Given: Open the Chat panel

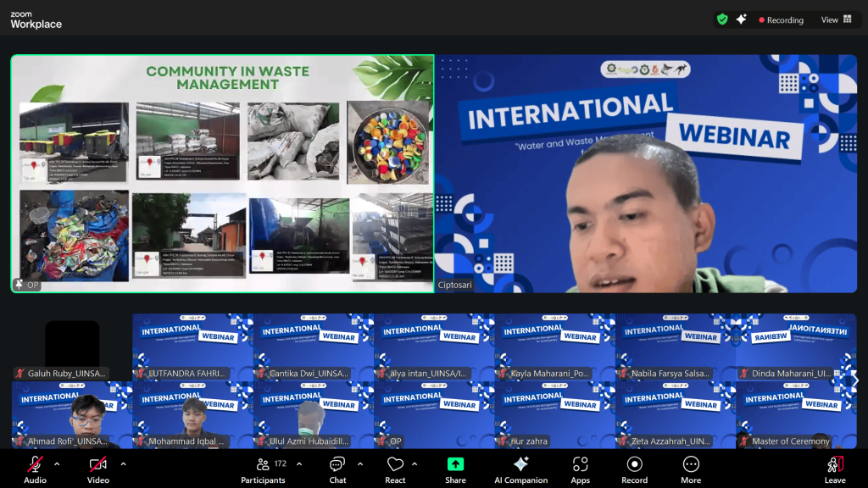Looking at the screenshot, I should click(337, 468).
